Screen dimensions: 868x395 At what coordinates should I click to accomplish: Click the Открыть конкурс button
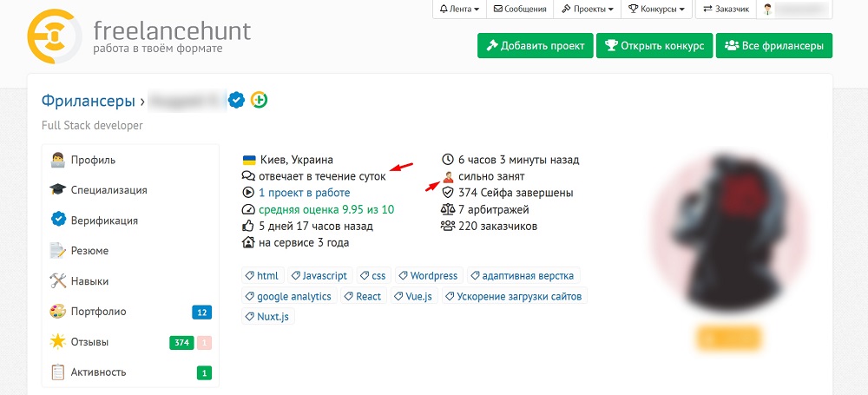654,45
